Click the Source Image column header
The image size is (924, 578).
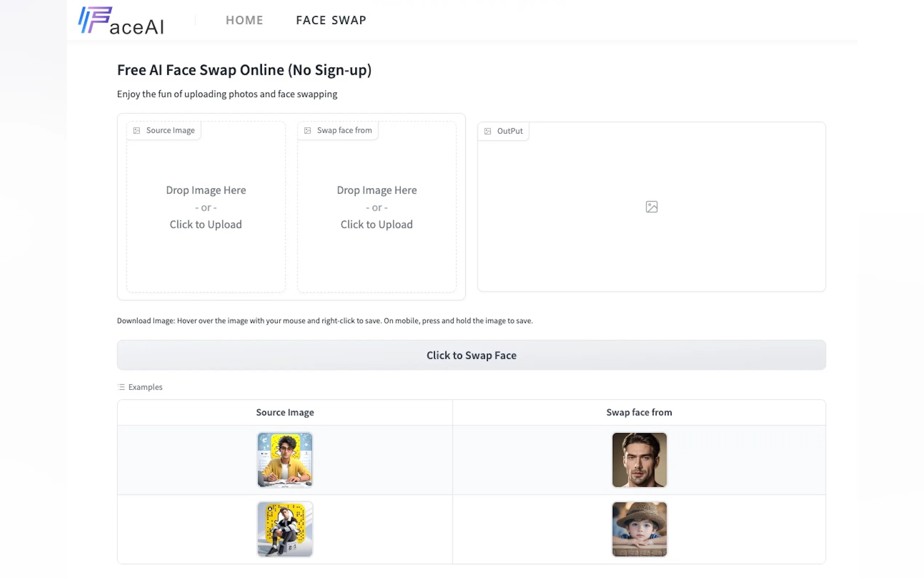point(284,412)
